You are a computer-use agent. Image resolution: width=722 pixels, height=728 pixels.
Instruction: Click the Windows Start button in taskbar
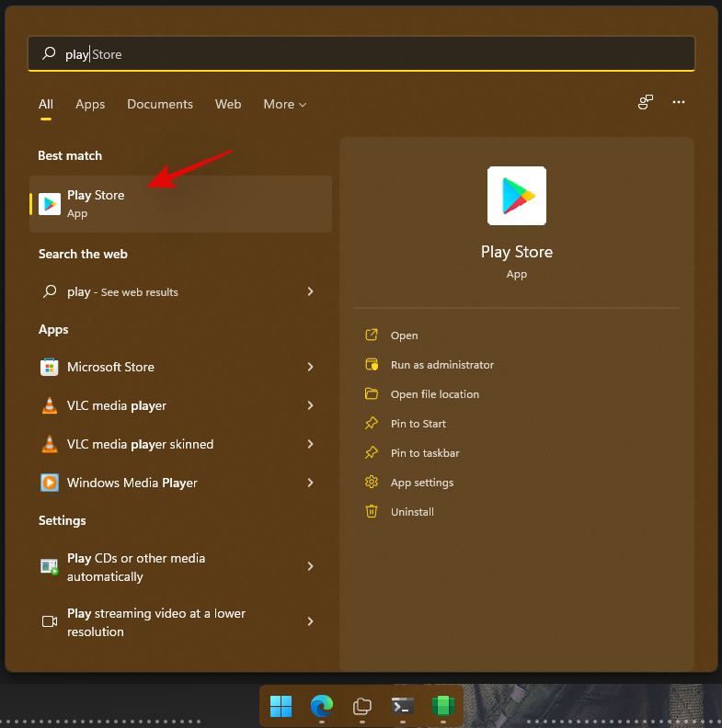point(281,706)
